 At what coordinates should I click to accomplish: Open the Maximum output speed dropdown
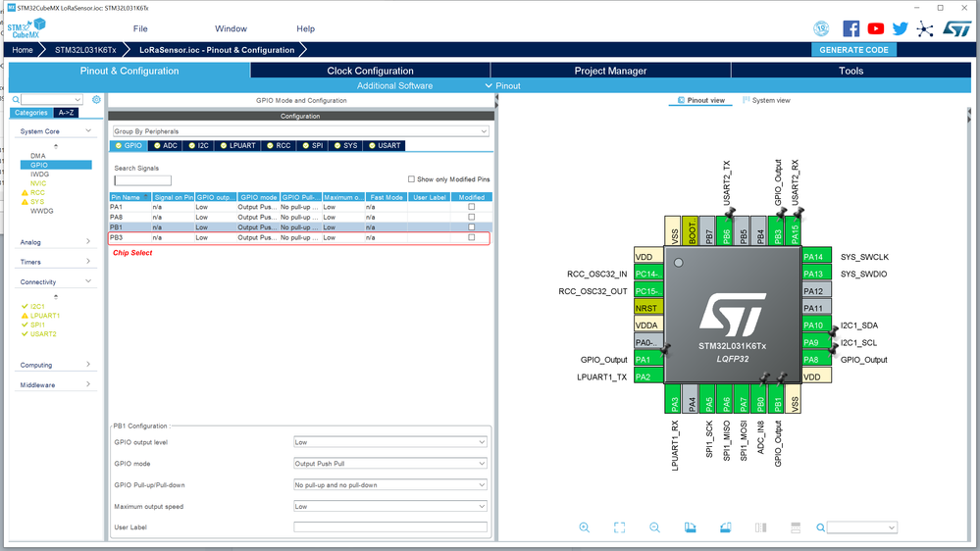[x=390, y=506]
